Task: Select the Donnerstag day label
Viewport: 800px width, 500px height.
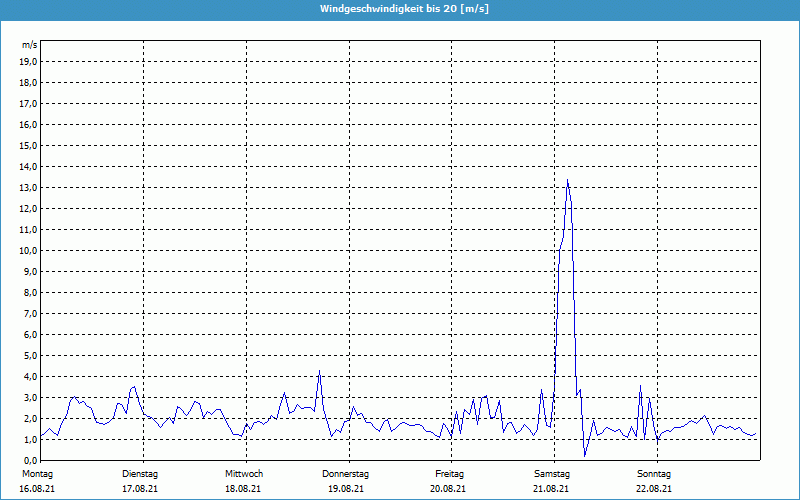Action: click(346, 473)
